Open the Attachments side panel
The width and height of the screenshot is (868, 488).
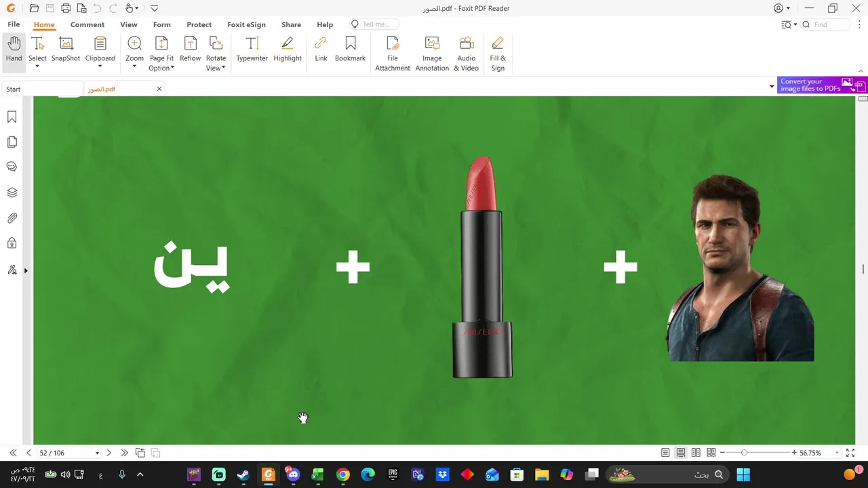12,218
